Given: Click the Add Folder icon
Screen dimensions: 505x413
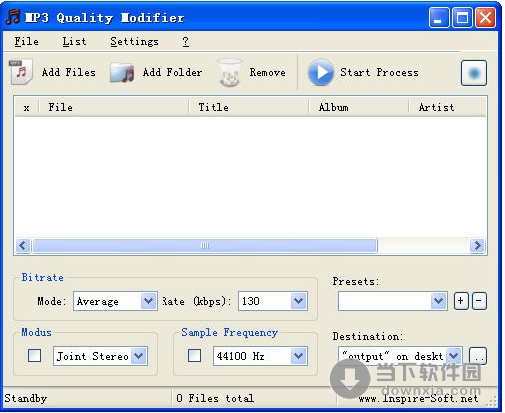Looking at the screenshot, I should (x=122, y=72).
